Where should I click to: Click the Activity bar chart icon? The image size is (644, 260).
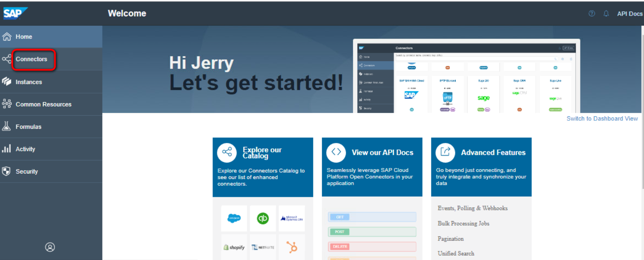coord(7,149)
